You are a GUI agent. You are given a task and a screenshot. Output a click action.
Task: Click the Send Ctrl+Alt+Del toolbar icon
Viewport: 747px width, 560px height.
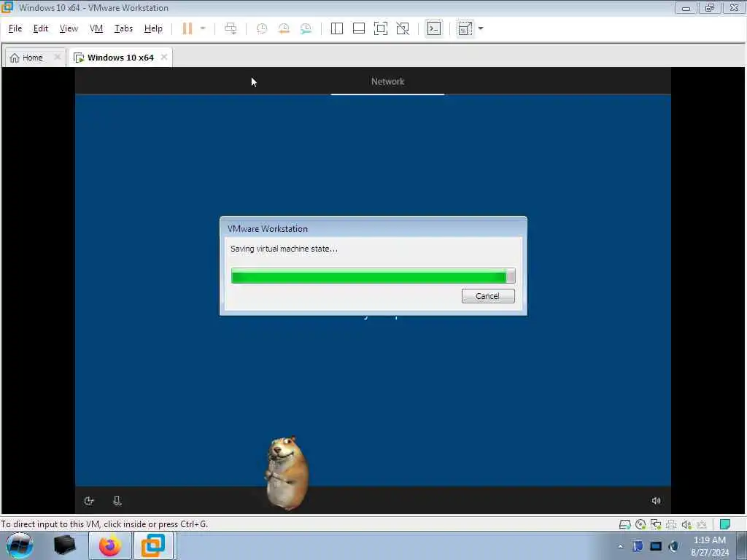click(x=231, y=28)
